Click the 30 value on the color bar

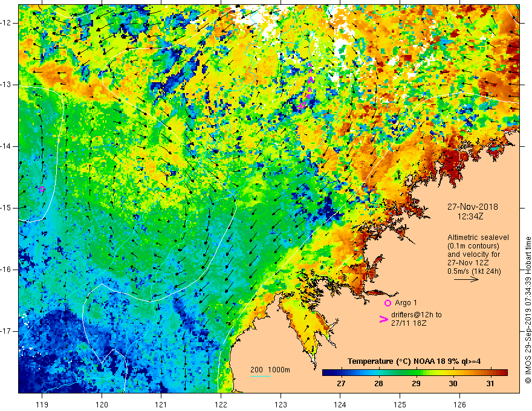pyautogui.click(x=453, y=384)
